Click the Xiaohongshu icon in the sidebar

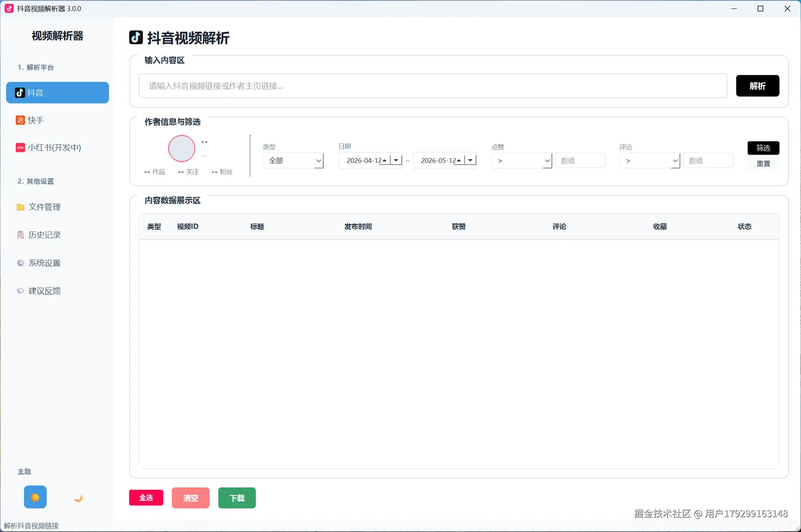pos(20,147)
